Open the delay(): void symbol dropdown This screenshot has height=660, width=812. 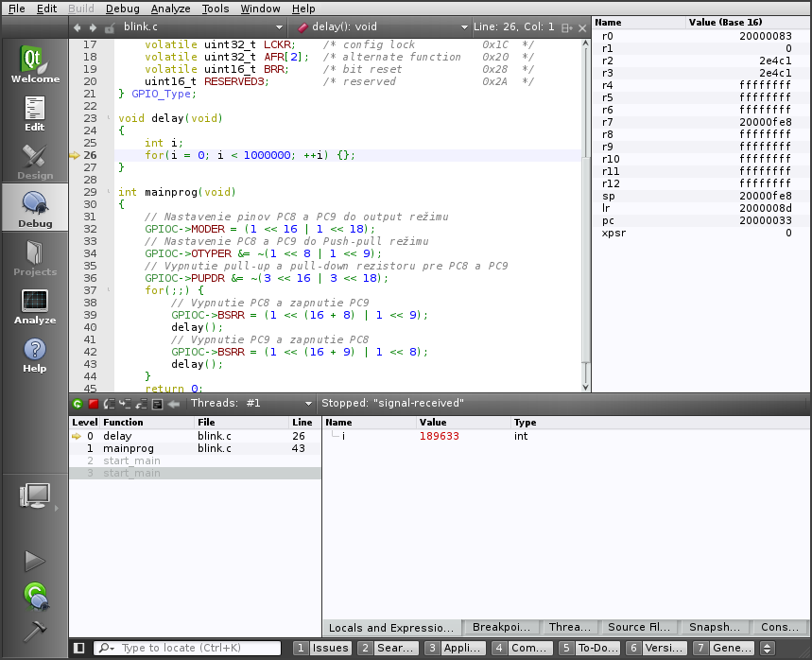(x=383, y=26)
